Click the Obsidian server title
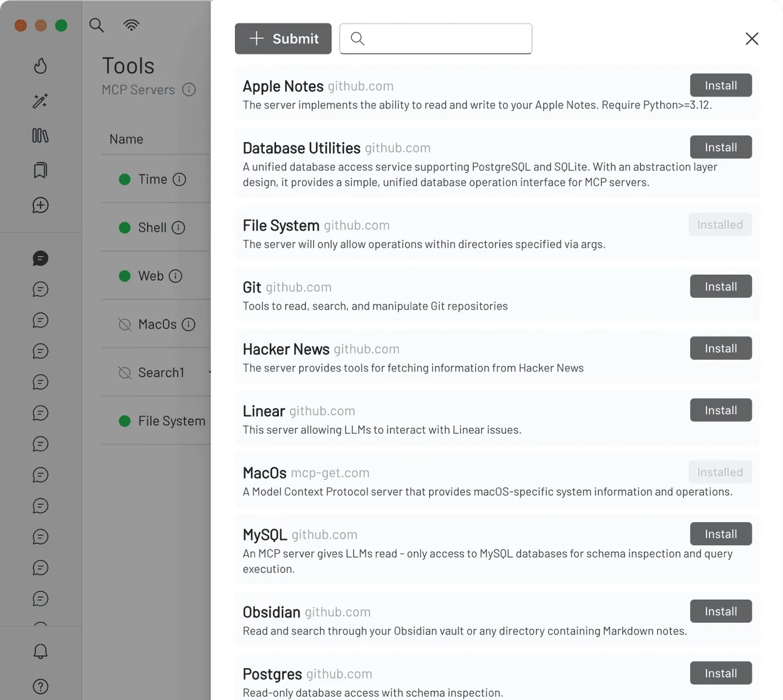This screenshot has width=783, height=700. coord(272,612)
